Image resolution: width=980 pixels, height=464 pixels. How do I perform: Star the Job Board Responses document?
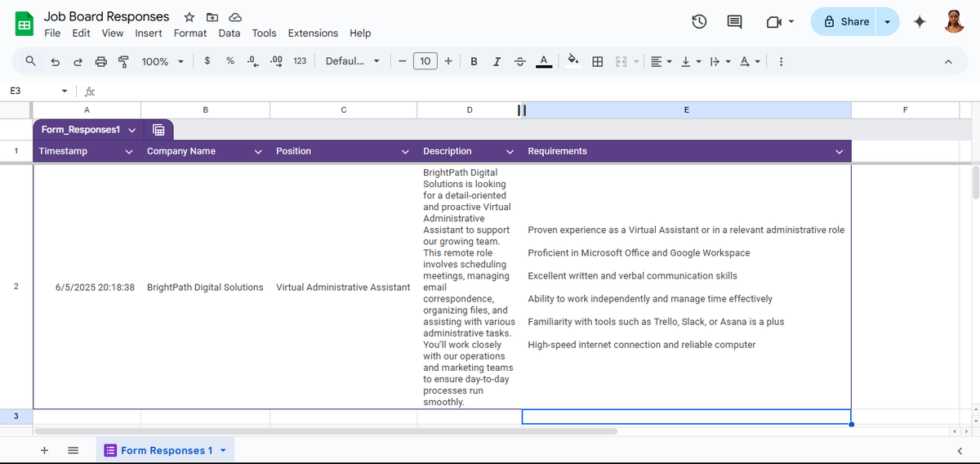[189, 17]
